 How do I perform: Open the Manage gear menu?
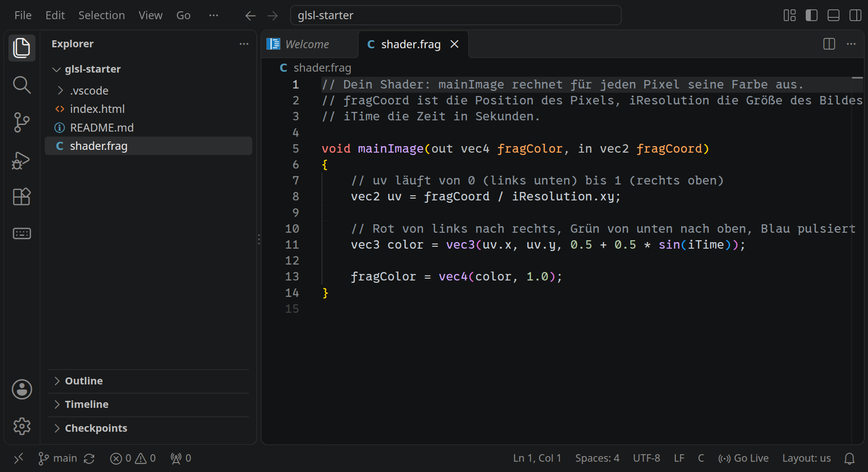tap(22, 426)
